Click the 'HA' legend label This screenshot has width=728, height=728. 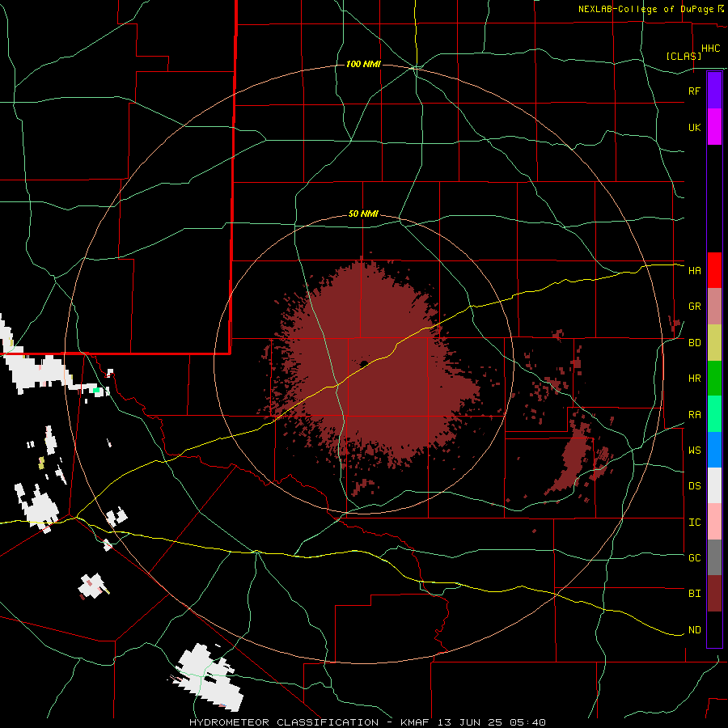pyautogui.click(x=694, y=271)
